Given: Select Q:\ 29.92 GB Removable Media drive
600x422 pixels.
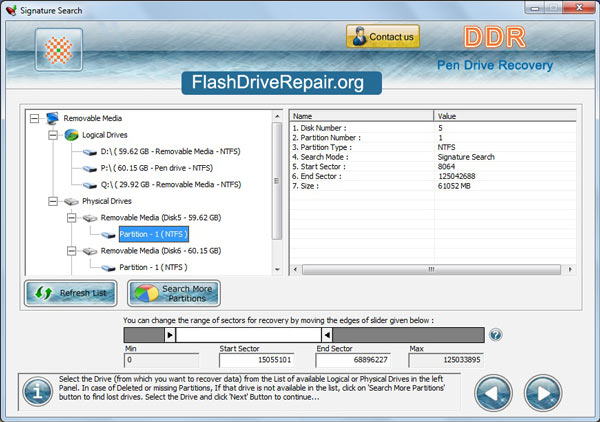Looking at the screenshot, I should (171, 184).
